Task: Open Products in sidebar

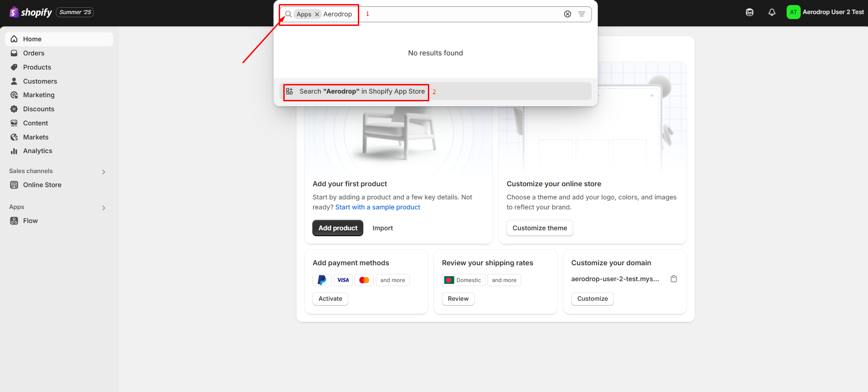Action: click(x=59, y=67)
